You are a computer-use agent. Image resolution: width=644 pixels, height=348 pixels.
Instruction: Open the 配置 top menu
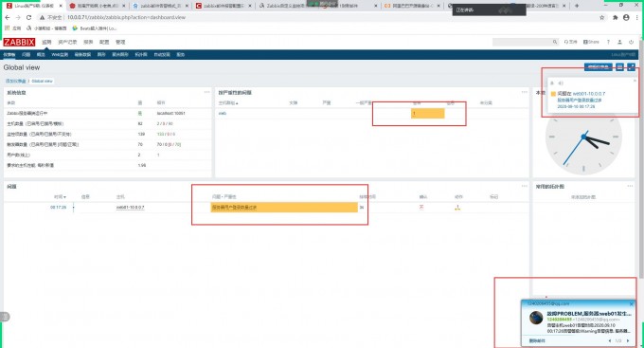[x=104, y=42]
